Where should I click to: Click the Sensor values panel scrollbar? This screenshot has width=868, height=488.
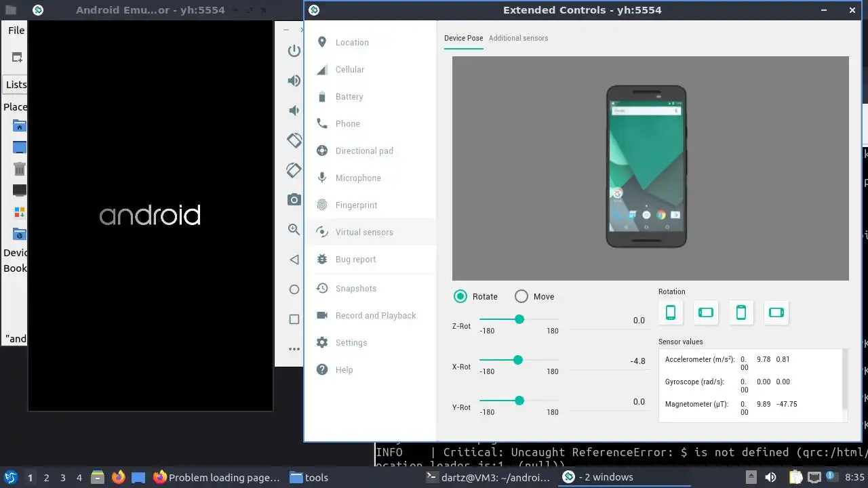point(845,380)
